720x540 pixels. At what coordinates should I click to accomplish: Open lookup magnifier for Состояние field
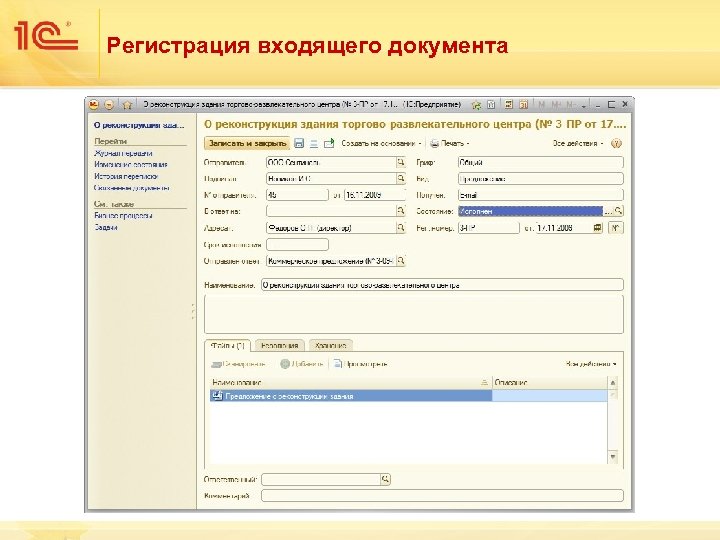(619, 211)
